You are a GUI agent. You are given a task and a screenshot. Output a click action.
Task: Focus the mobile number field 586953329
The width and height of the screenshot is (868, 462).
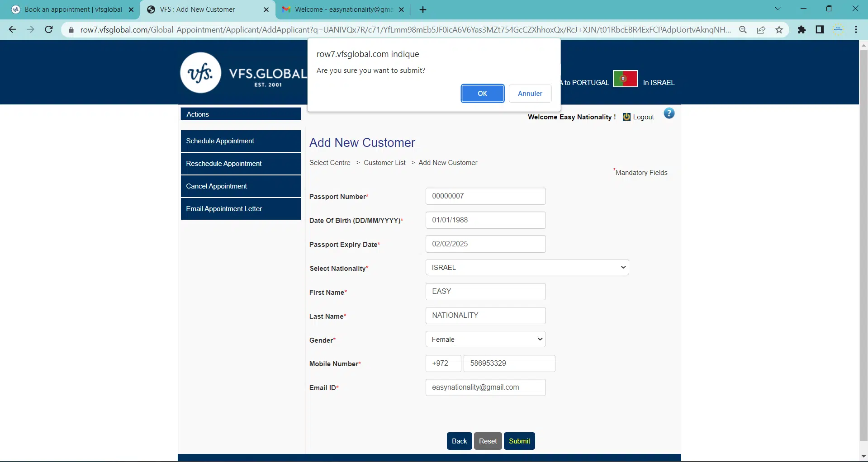(x=509, y=363)
